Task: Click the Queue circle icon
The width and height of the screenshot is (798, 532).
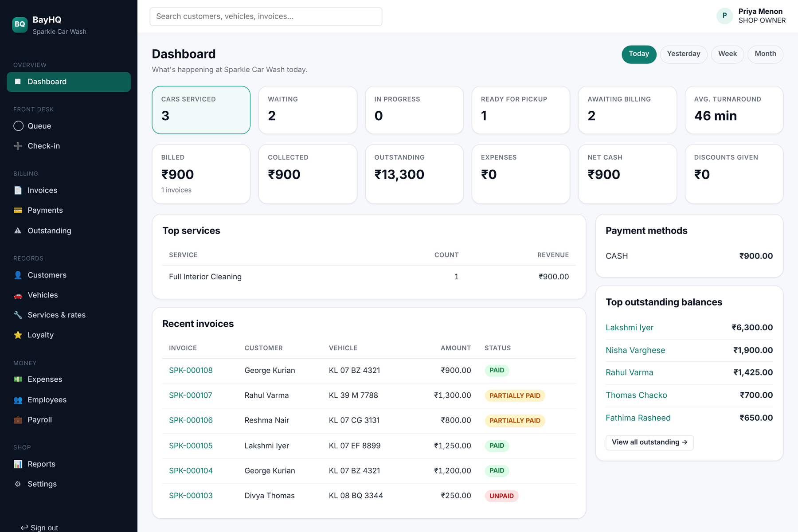Action: pyautogui.click(x=18, y=126)
